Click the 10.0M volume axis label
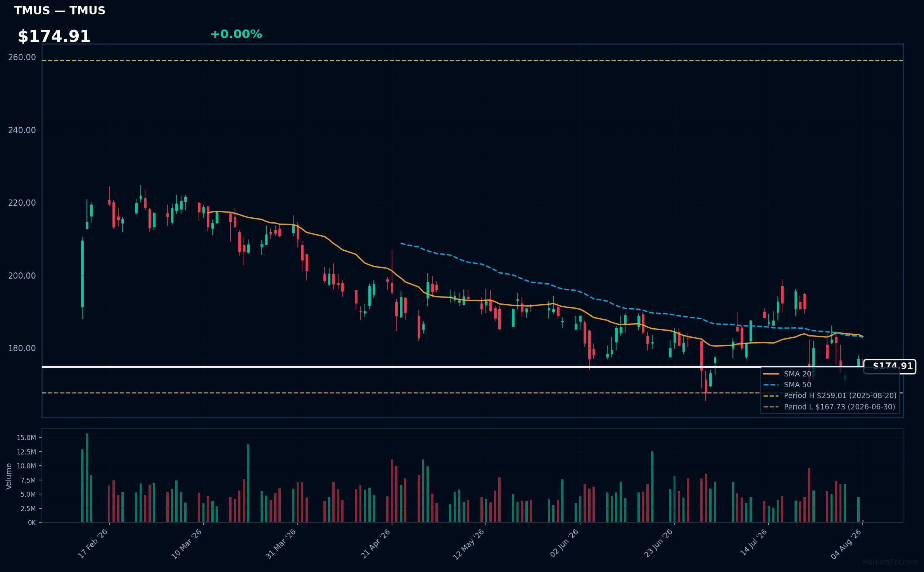The width and height of the screenshot is (924, 572). coord(26,466)
